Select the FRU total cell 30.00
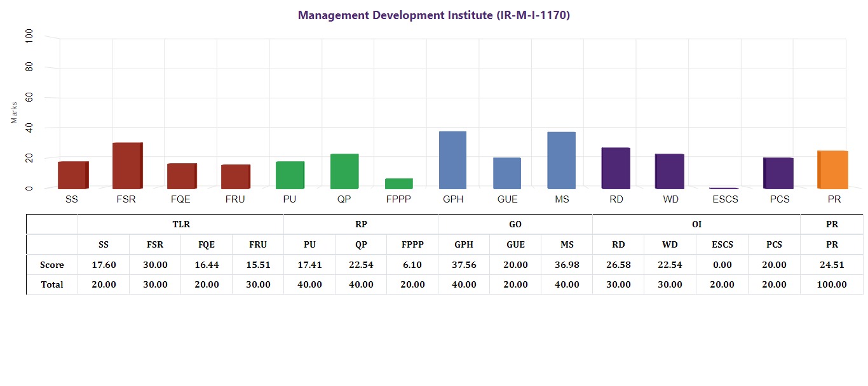 coord(258,284)
